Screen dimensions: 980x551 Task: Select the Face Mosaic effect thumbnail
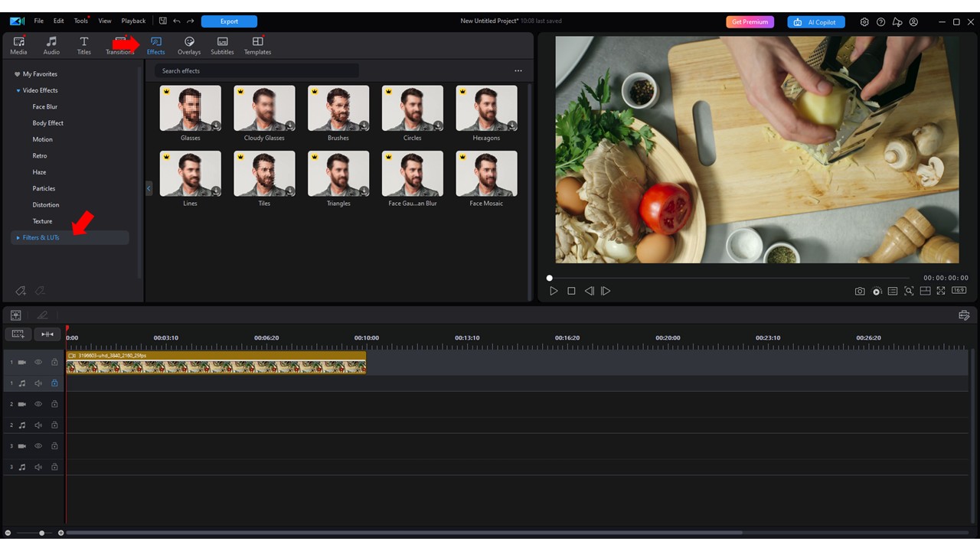pos(486,174)
